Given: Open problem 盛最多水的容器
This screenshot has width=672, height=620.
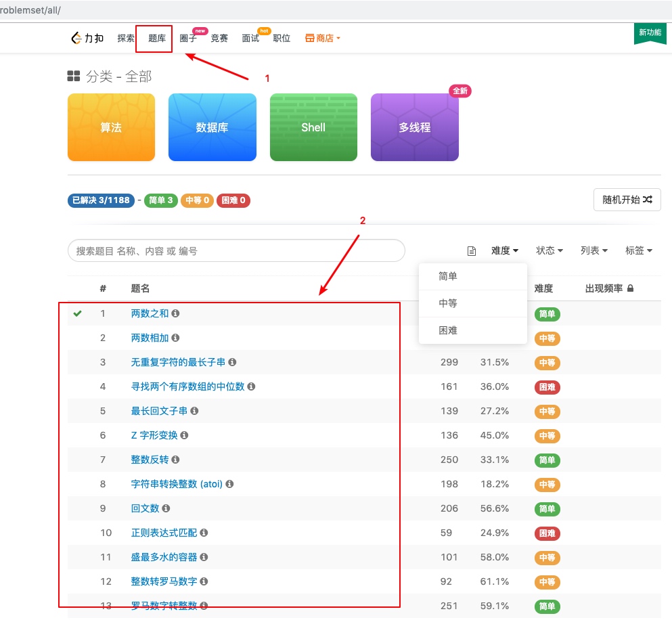Looking at the screenshot, I should click(x=164, y=557).
